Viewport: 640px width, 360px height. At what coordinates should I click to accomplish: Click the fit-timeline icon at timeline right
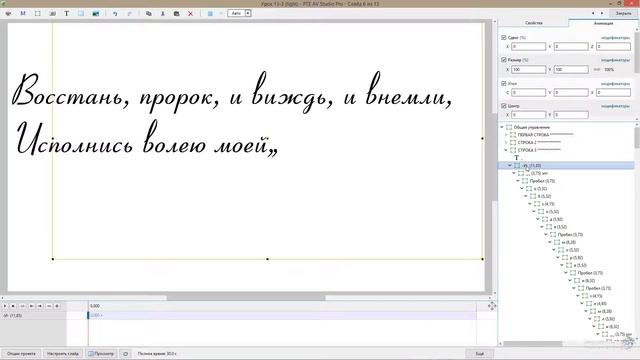[492, 305]
